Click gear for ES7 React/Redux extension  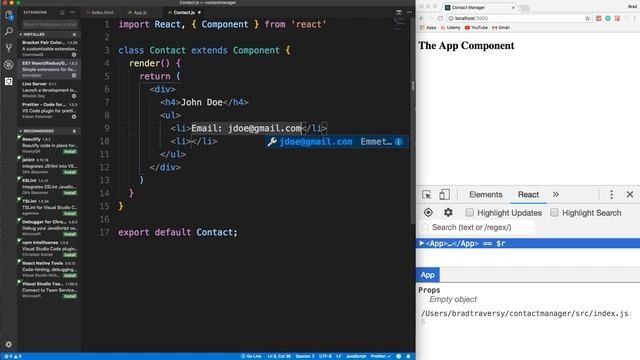click(74, 75)
